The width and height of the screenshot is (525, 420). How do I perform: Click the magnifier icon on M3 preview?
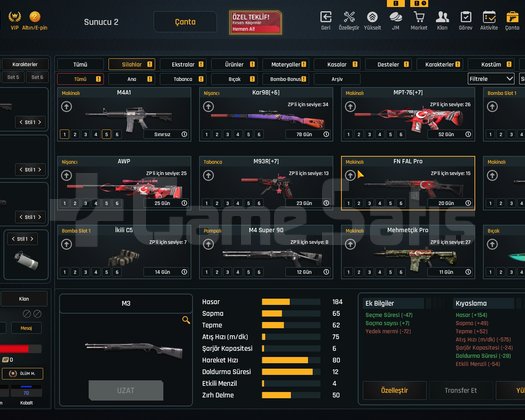coord(186,320)
